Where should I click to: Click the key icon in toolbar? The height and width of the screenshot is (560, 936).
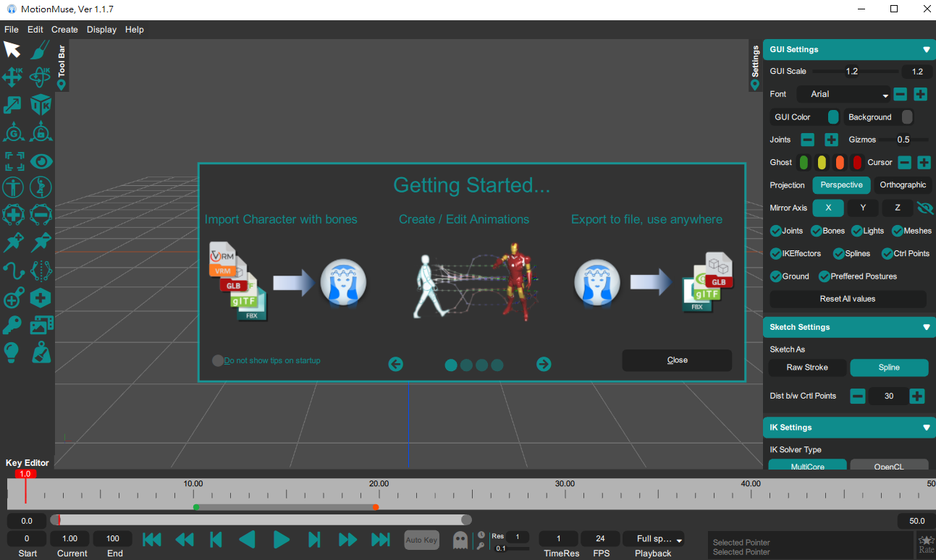pos(12,325)
